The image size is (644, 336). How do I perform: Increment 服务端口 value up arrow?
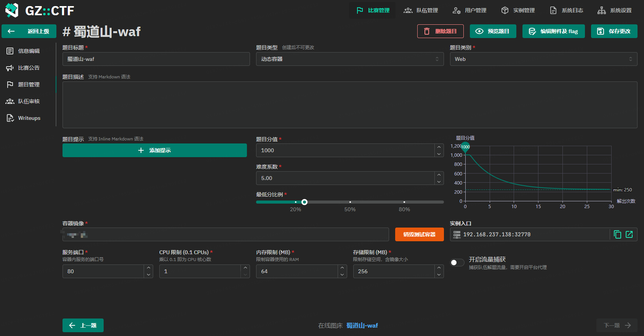[149, 268]
